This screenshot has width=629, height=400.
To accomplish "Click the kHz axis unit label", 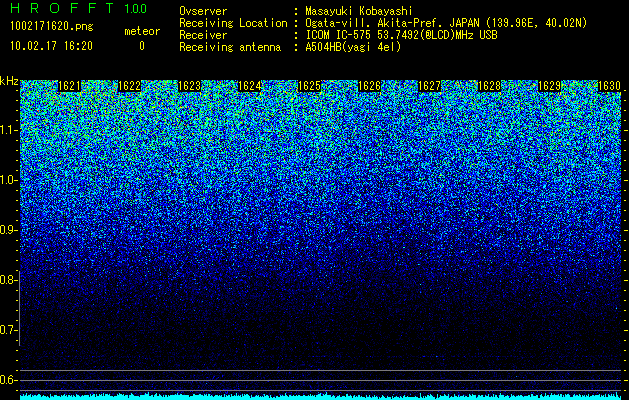I will 9,81.
